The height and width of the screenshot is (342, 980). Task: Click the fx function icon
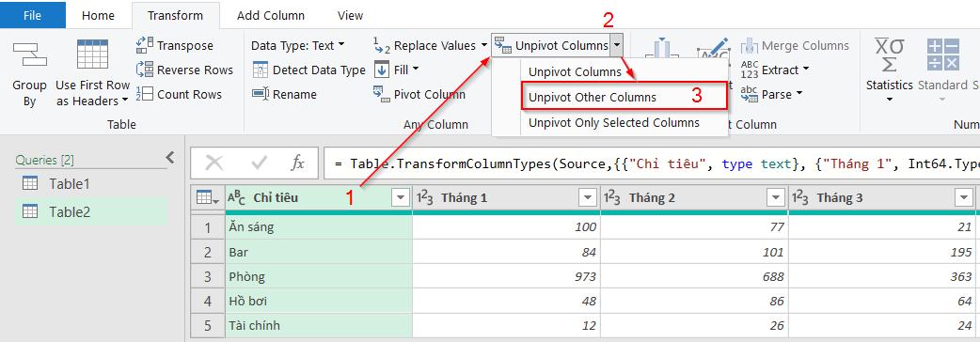297,163
